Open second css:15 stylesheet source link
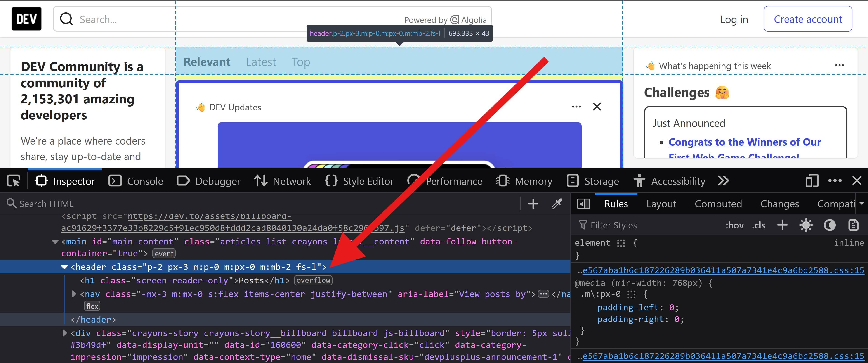 click(723, 356)
